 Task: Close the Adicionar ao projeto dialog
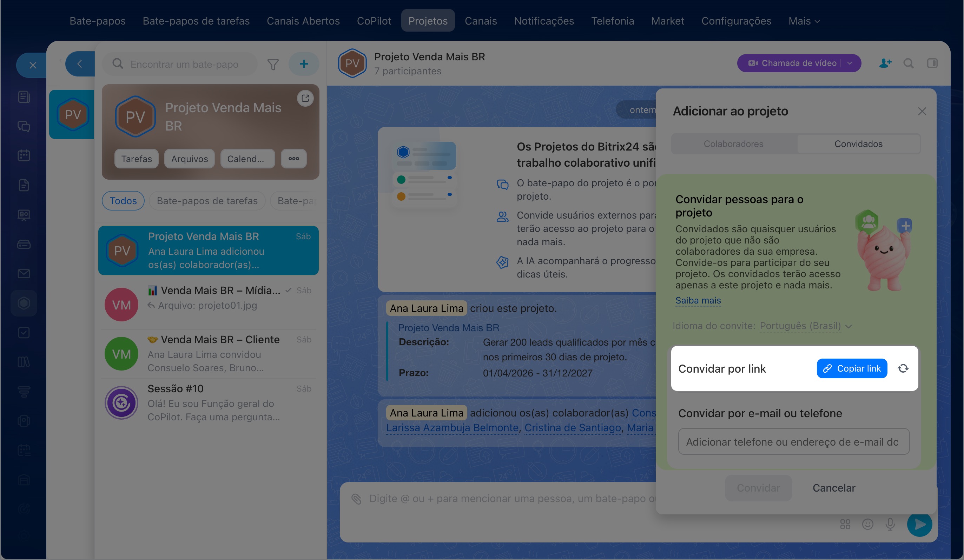click(922, 111)
